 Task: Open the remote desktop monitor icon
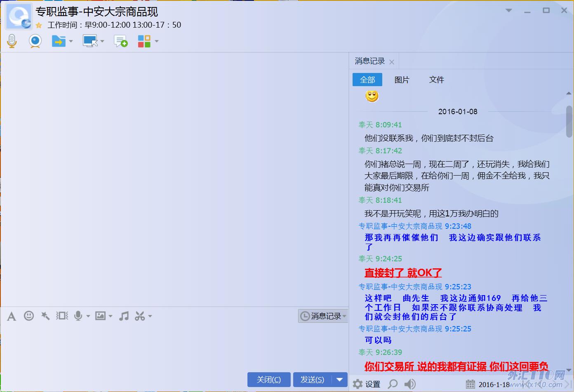pos(90,41)
